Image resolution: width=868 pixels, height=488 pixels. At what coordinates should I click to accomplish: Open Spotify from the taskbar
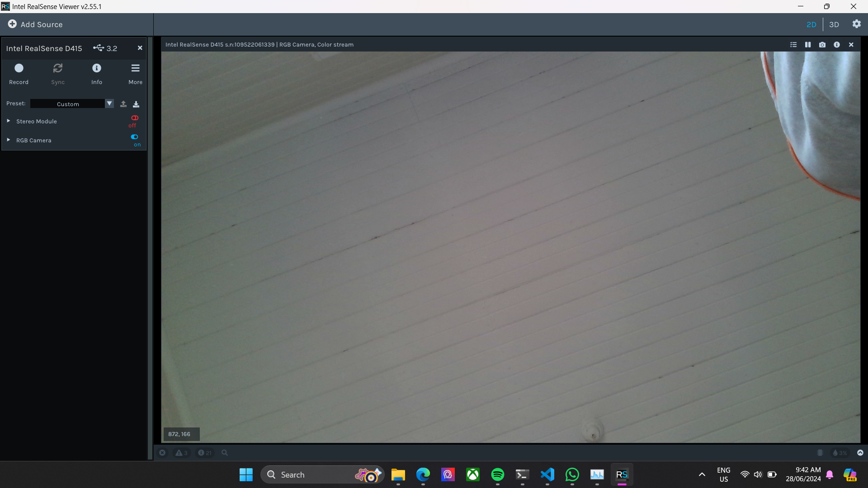pos(498,474)
